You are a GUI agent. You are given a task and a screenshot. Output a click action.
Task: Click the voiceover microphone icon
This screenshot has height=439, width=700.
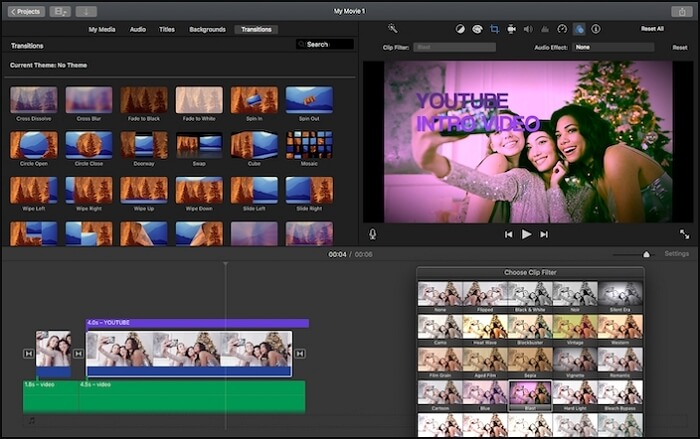click(x=372, y=234)
